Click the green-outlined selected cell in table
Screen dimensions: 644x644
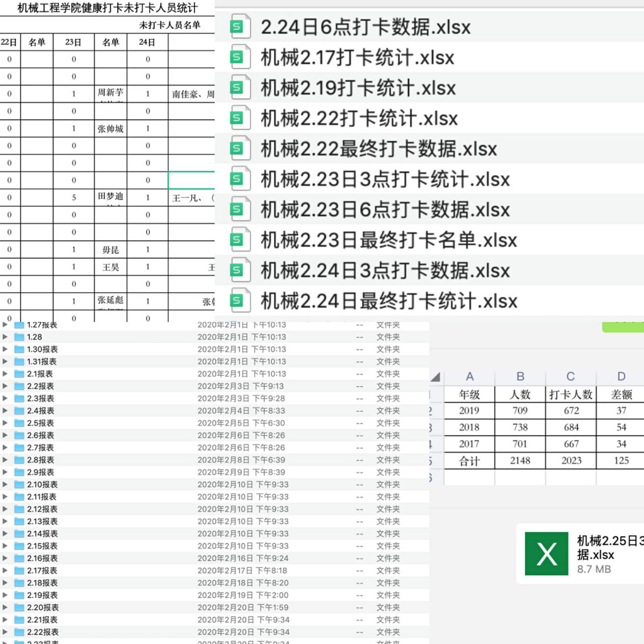point(191,180)
